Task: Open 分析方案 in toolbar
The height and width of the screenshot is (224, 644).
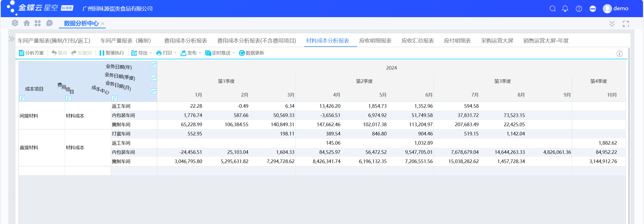Action: pyautogui.click(x=31, y=53)
